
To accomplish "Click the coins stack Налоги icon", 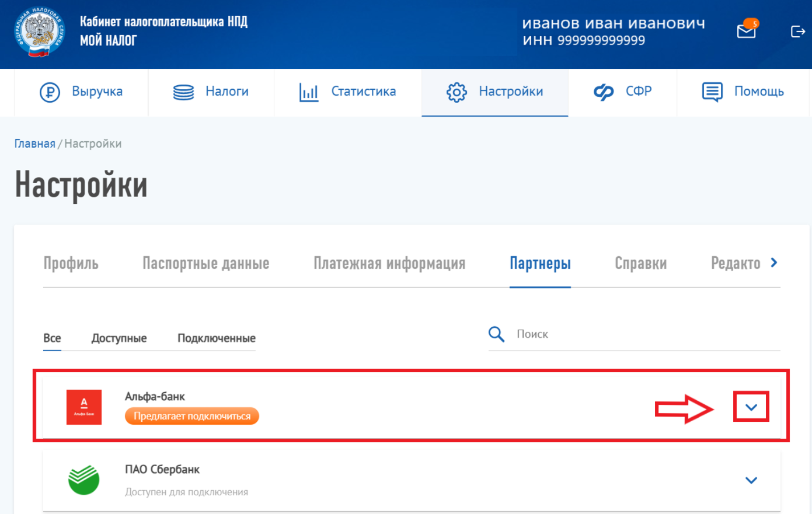I will [183, 92].
